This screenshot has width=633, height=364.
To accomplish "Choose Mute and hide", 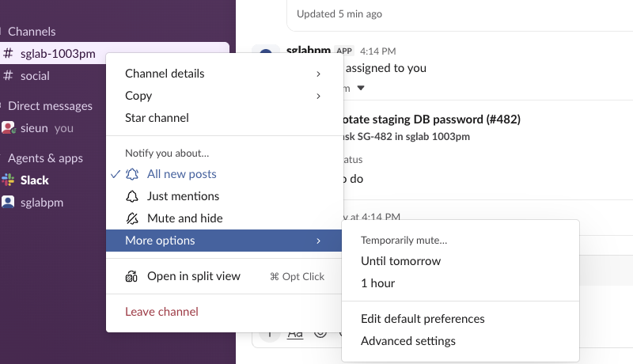I will coord(224,218).
